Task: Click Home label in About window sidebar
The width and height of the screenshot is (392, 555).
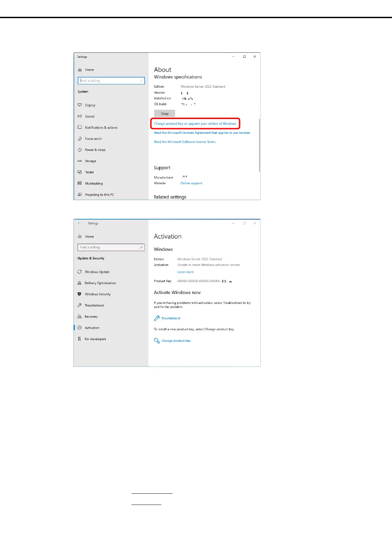Action: point(89,70)
